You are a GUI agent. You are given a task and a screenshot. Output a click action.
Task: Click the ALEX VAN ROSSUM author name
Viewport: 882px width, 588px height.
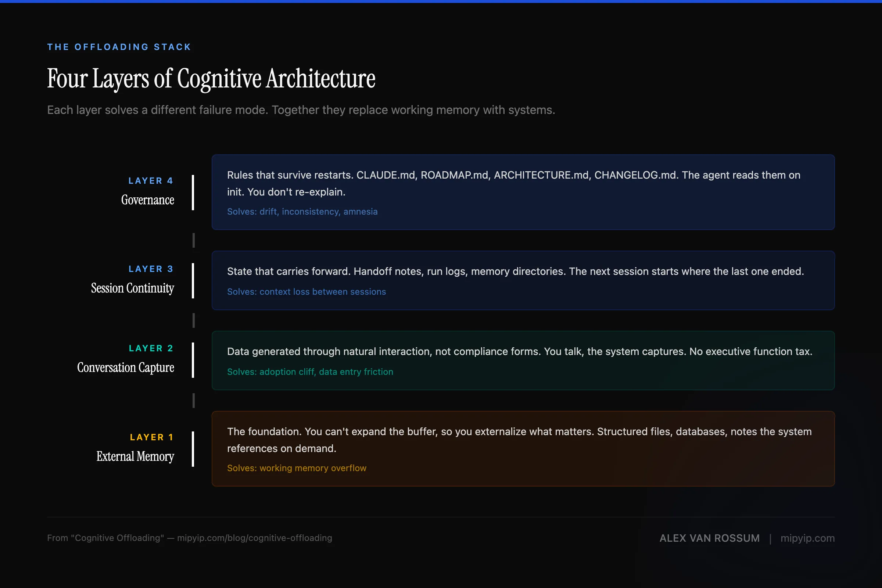tap(710, 538)
